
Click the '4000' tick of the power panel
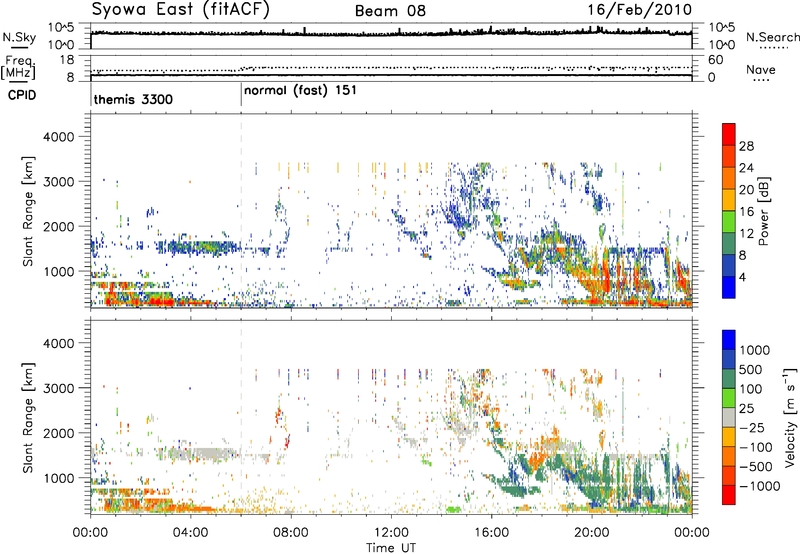point(58,137)
